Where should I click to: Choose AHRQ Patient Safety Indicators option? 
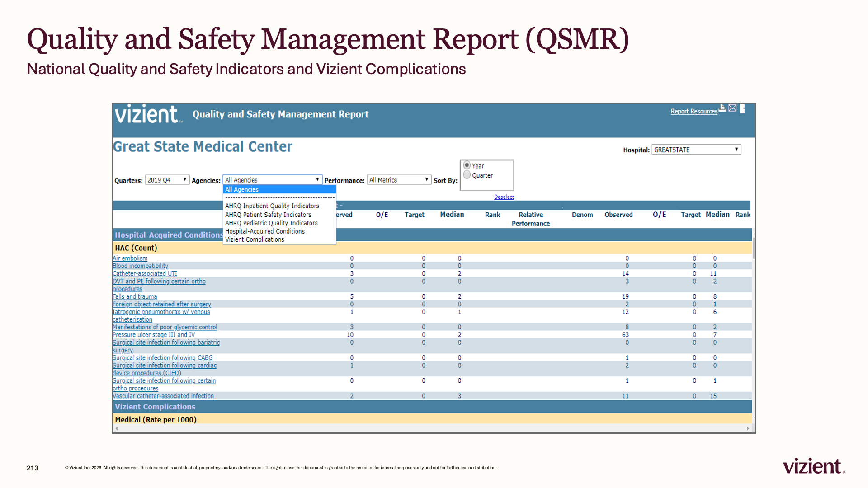tap(268, 215)
